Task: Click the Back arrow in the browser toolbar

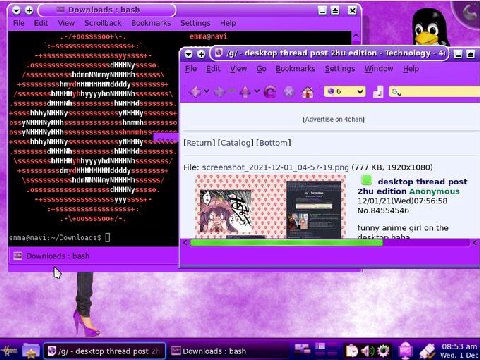Action: (195, 91)
